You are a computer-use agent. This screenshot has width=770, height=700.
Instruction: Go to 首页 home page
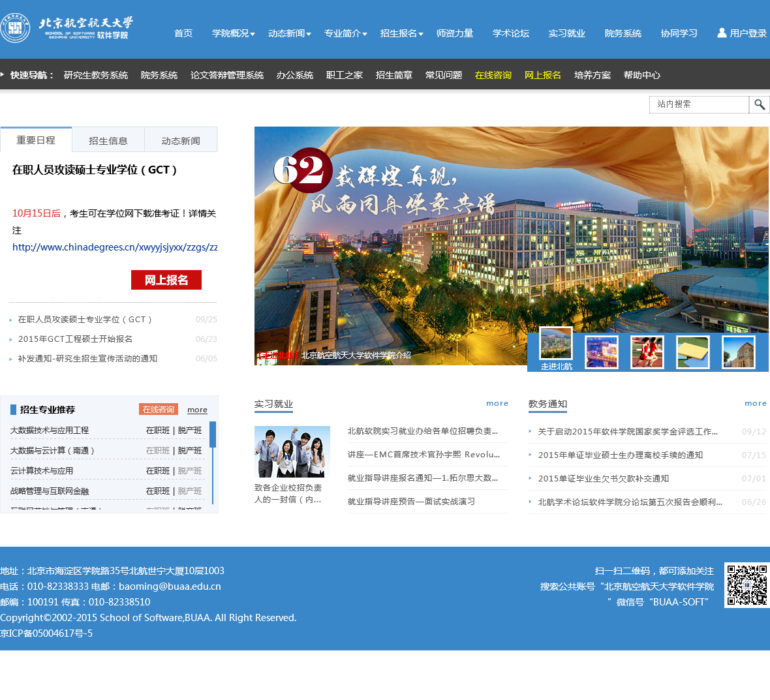(183, 33)
